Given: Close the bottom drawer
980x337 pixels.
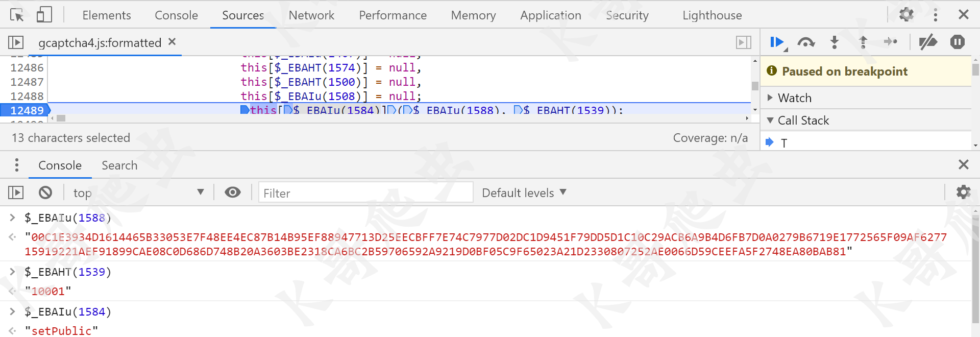Looking at the screenshot, I should [963, 164].
